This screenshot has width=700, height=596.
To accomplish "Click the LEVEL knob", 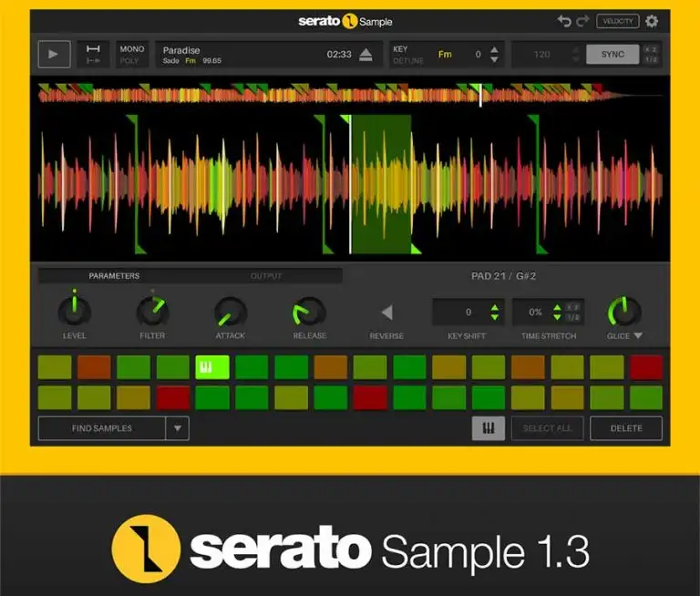I will [75, 311].
